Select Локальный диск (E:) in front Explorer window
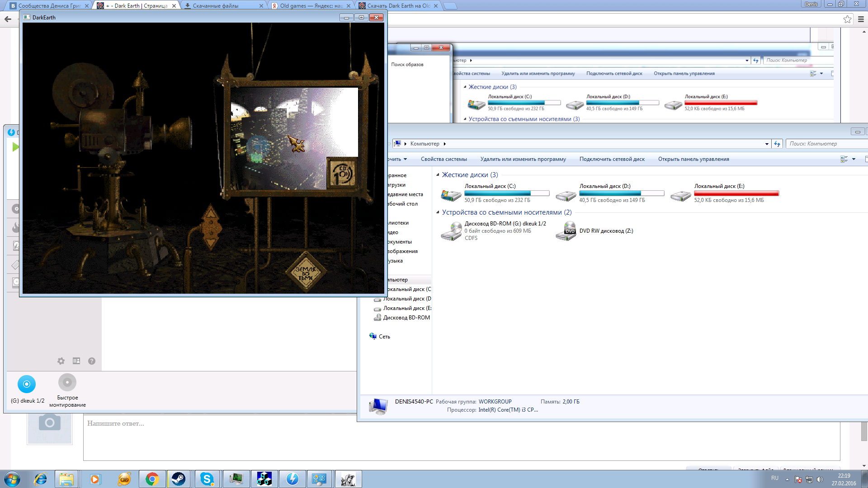The width and height of the screenshot is (868, 488). click(x=725, y=193)
